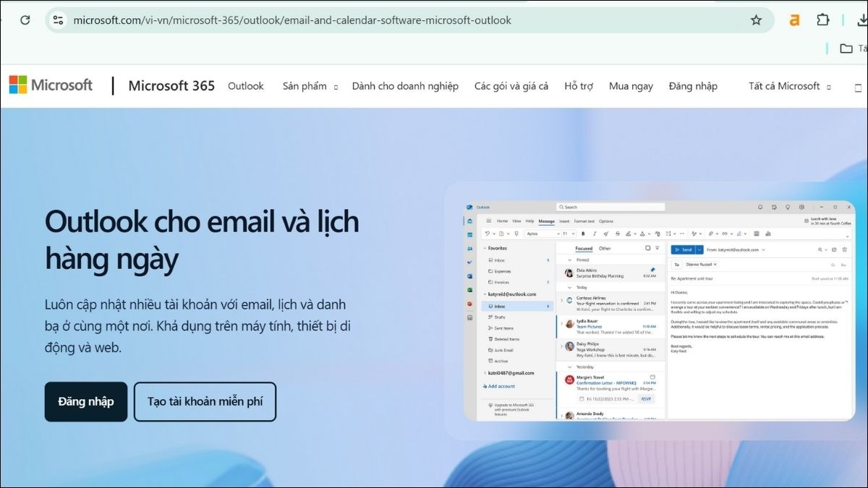Expand the Sản phẩm dropdown menu
This screenshot has height=488, width=868.
[x=310, y=86]
